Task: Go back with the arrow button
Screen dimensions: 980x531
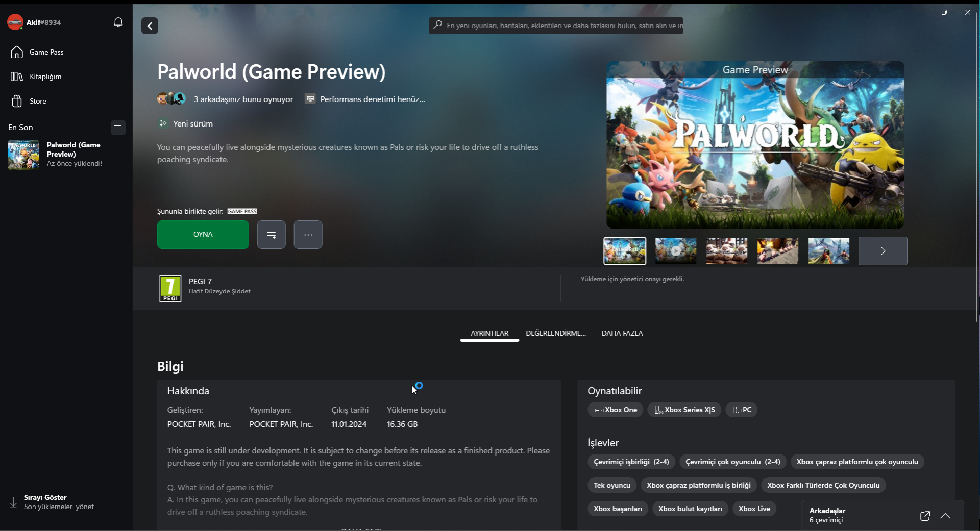Action: tap(150, 26)
